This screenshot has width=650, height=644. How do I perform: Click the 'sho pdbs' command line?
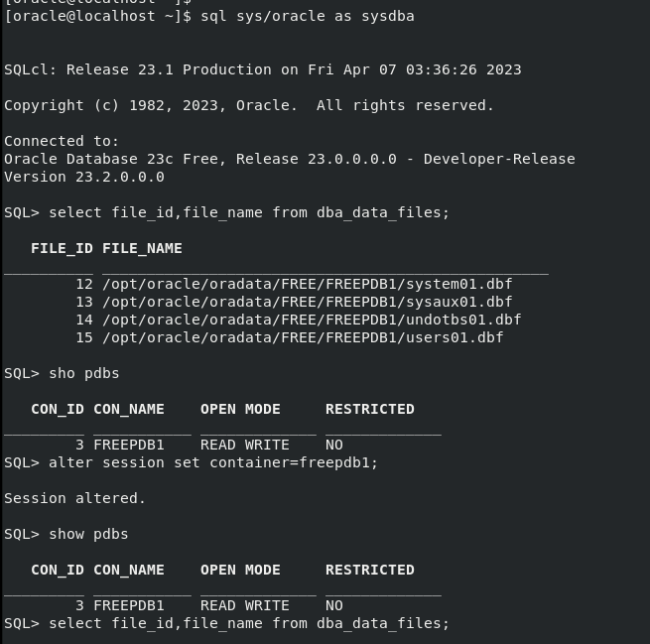click(x=62, y=374)
